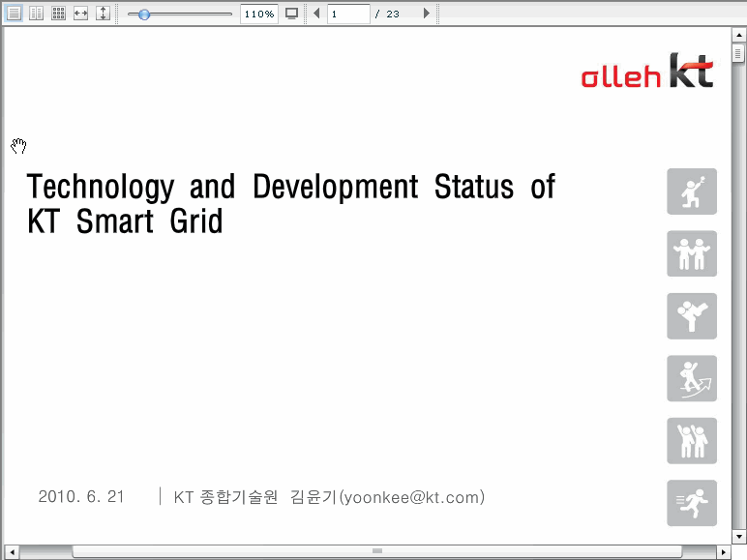Click vertical scrollbar down arrow
The width and height of the screenshot is (747, 560).
(738, 536)
